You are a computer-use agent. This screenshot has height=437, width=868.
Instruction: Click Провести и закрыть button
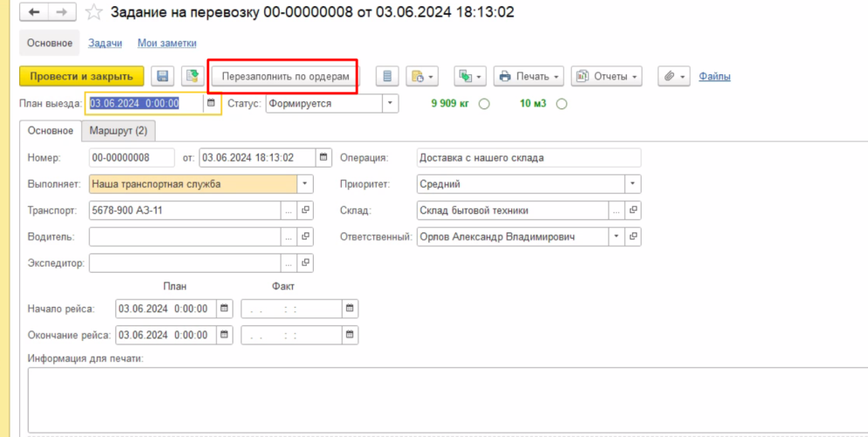pos(81,77)
